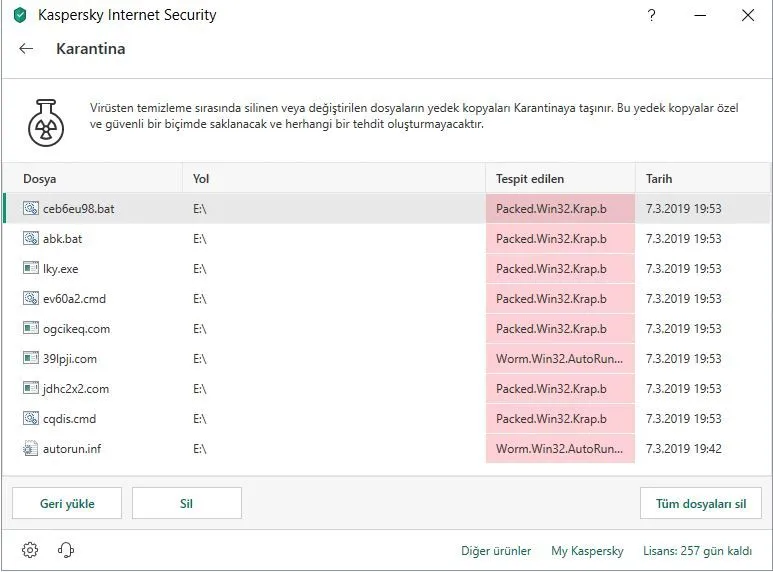The height and width of the screenshot is (572, 773).
Task: Select the autorun.inf file name
Action: pos(71,449)
